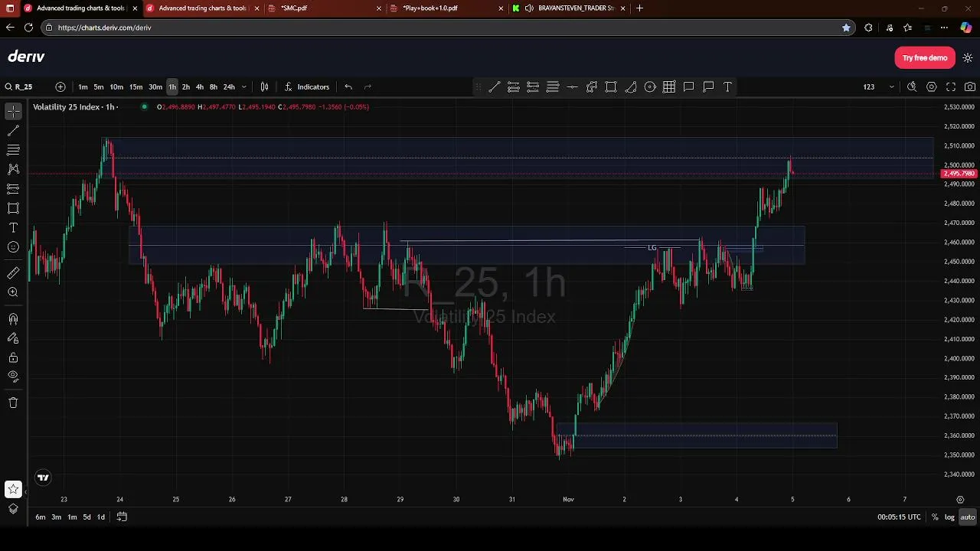Screen dimensions: 980x551
Task: Click the undo arrow
Action: [x=348, y=86]
